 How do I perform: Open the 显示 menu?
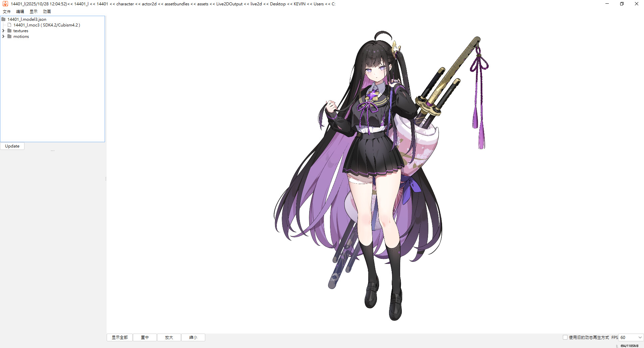(34, 11)
